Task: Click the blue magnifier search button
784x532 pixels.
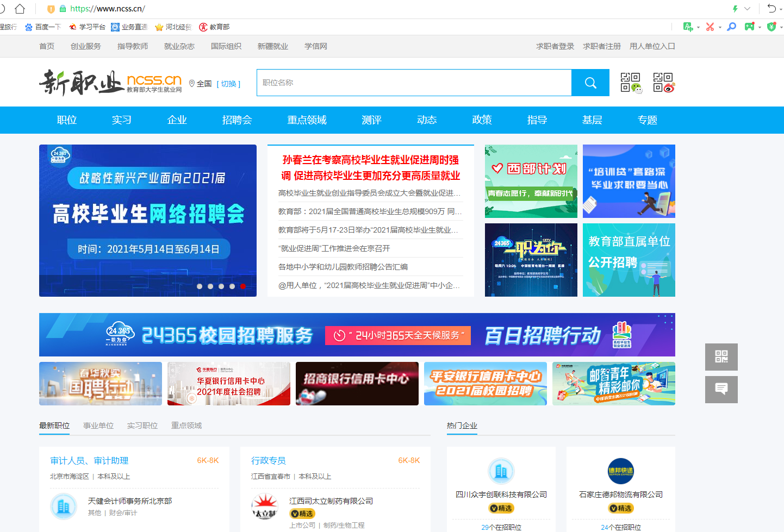Action: point(590,83)
